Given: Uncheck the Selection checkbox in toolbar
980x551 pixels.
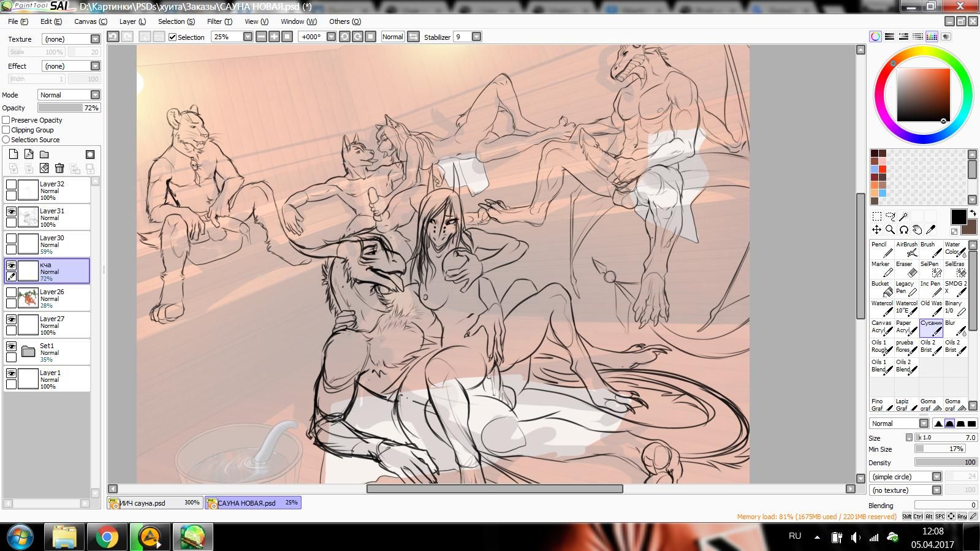Looking at the screenshot, I should (173, 37).
